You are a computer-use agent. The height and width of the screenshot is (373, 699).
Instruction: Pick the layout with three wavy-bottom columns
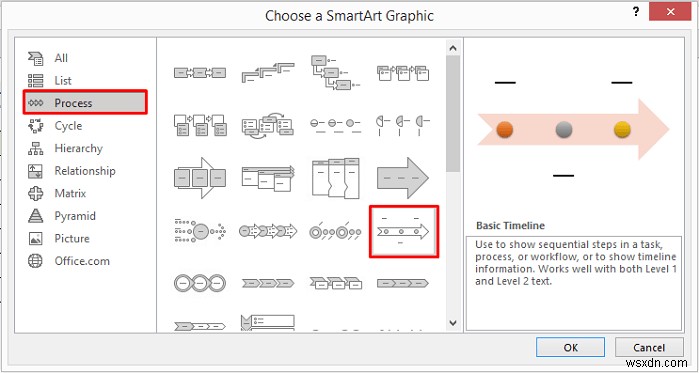tap(335, 178)
